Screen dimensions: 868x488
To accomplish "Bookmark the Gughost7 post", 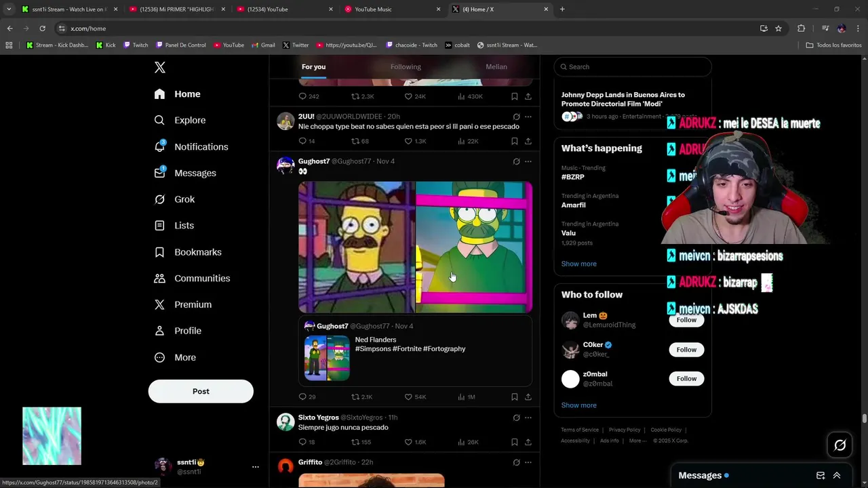I will click(x=515, y=396).
